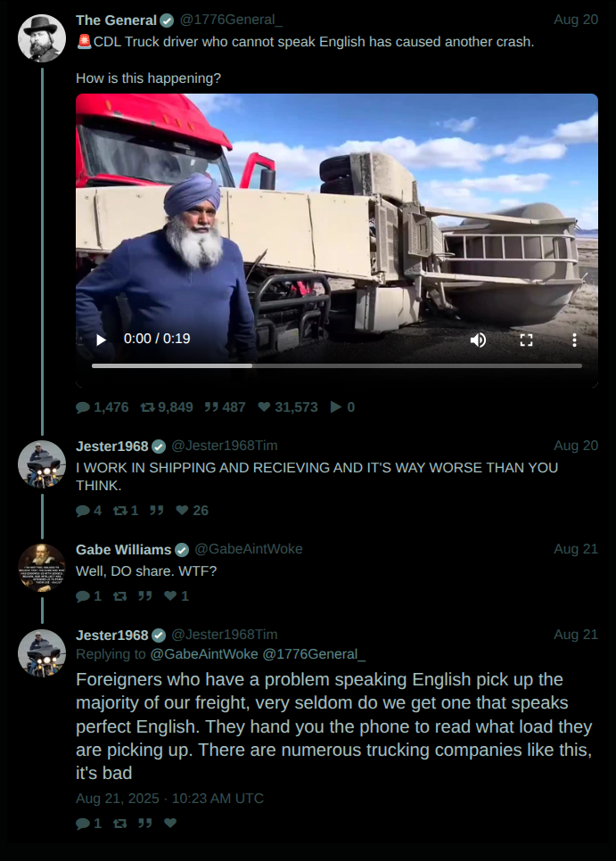Screen dimensions: 616x861
Task: Open @GabeAintWoke mention in replying-to line
Action: click(203, 654)
